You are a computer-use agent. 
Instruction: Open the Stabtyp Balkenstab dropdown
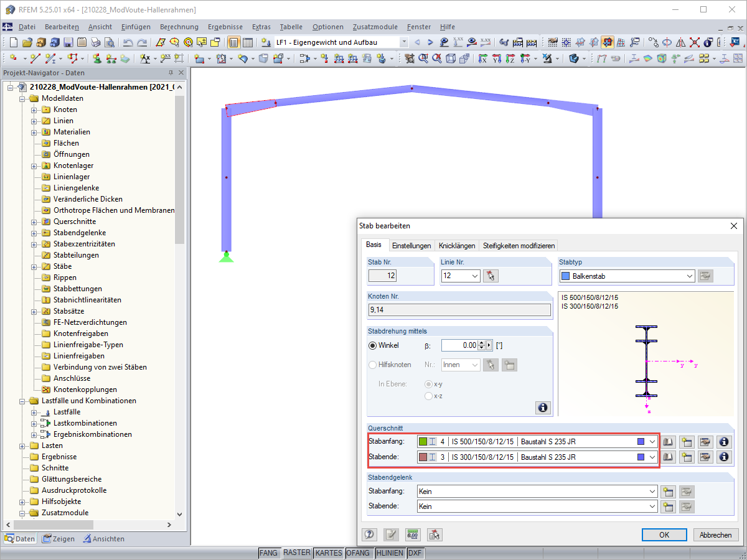click(689, 276)
